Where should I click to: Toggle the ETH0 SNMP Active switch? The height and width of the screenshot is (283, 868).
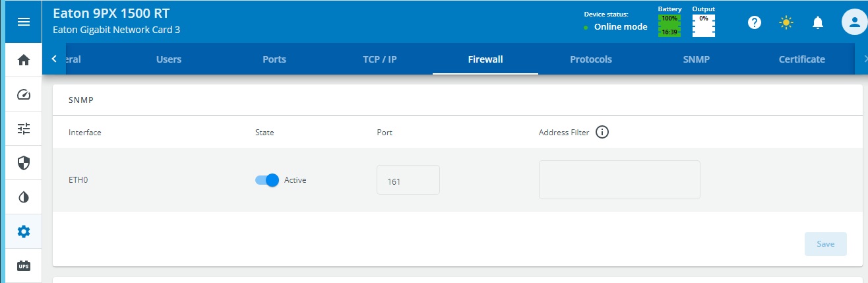[x=267, y=180]
